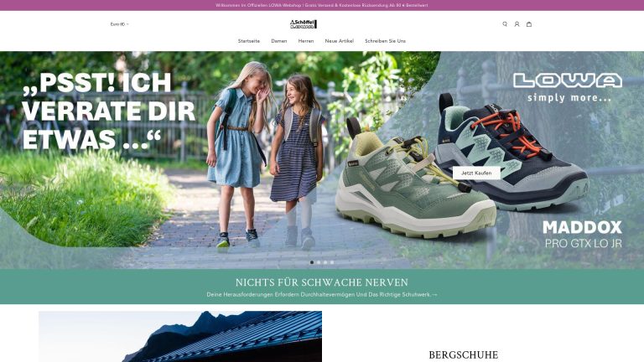644x362 pixels.
Task: Switch to the second carousel slide dot
Action: (319, 262)
